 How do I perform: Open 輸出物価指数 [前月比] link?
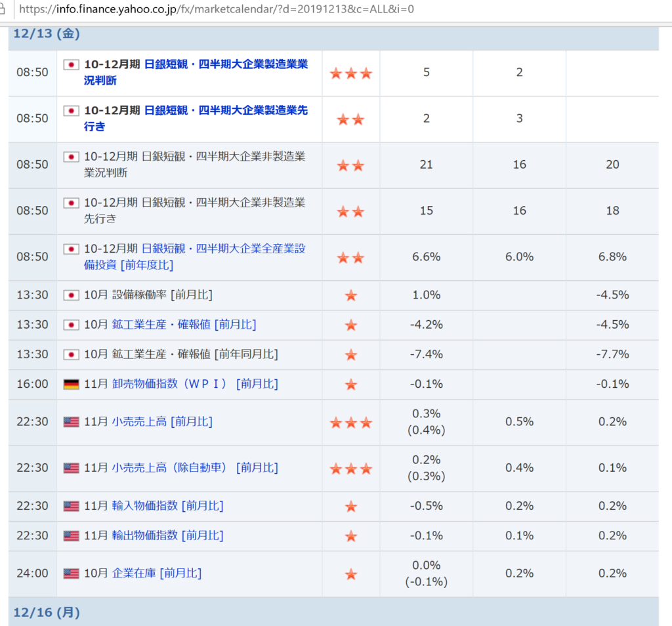tap(167, 535)
